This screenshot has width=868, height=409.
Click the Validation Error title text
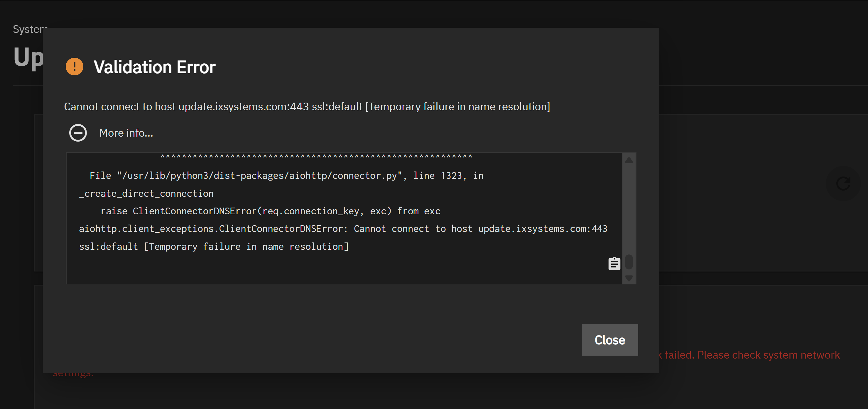154,67
